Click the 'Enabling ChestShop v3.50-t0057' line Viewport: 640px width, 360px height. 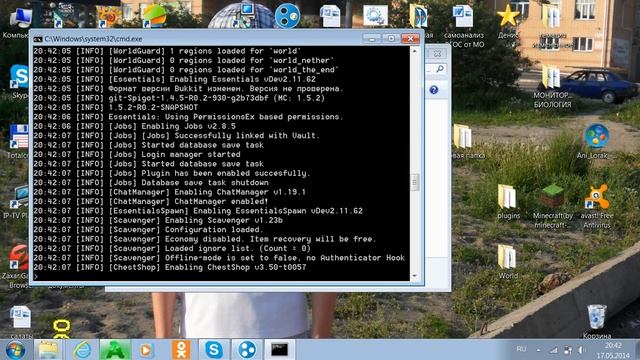pyautogui.click(x=170, y=268)
